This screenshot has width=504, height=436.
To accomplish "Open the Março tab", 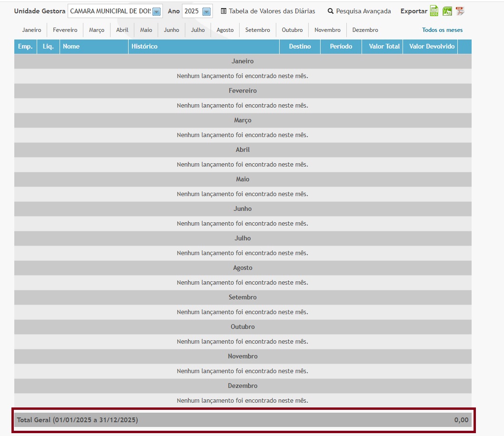I will (x=97, y=30).
